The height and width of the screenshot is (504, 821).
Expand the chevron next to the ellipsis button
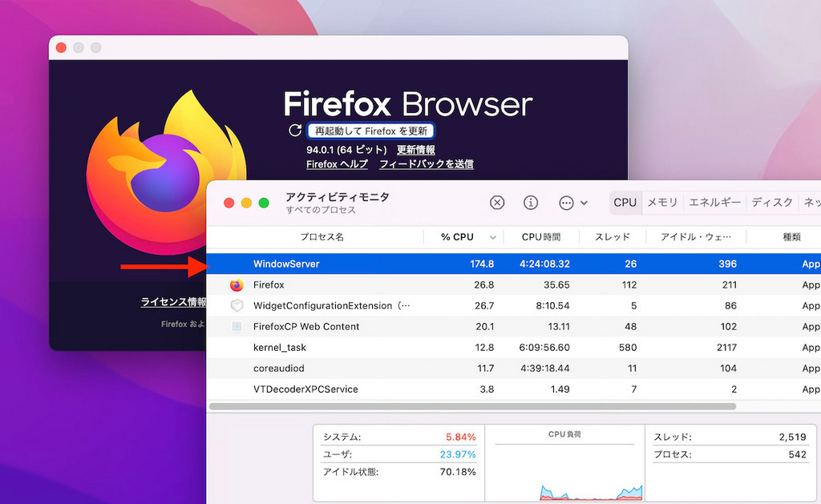tap(584, 203)
